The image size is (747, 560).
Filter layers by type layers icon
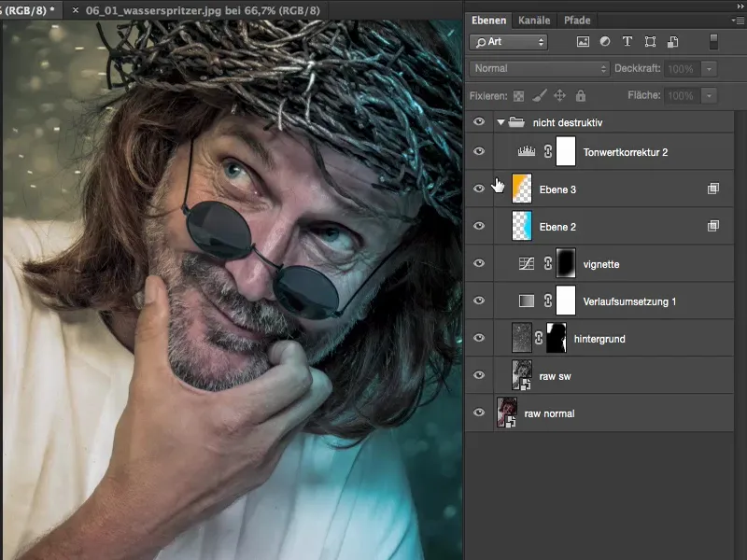point(627,41)
